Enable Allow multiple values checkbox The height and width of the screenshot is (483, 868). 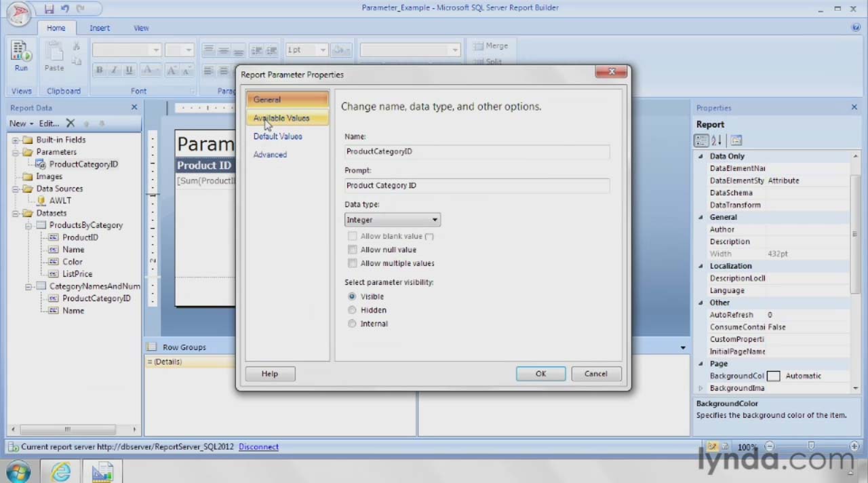[x=352, y=263]
